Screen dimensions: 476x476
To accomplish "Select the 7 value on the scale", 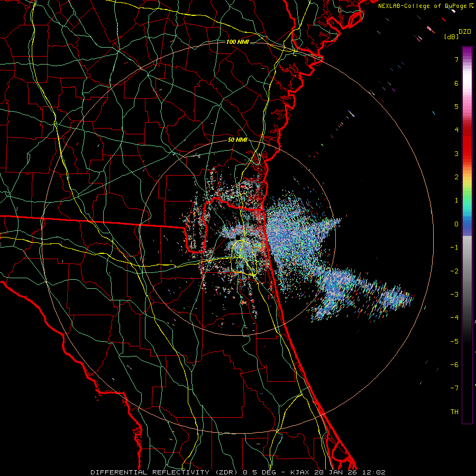I will click(x=456, y=59).
